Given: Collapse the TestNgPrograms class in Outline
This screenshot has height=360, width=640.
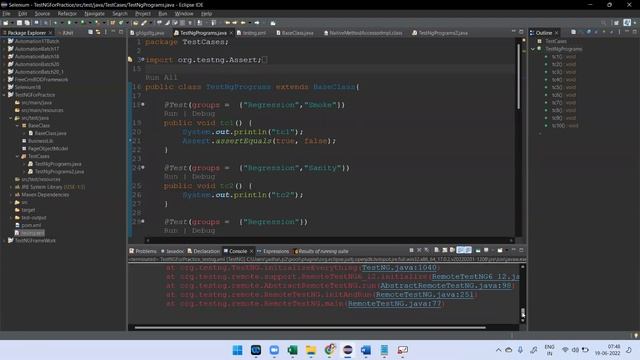Looking at the screenshot, I should [x=533, y=49].
